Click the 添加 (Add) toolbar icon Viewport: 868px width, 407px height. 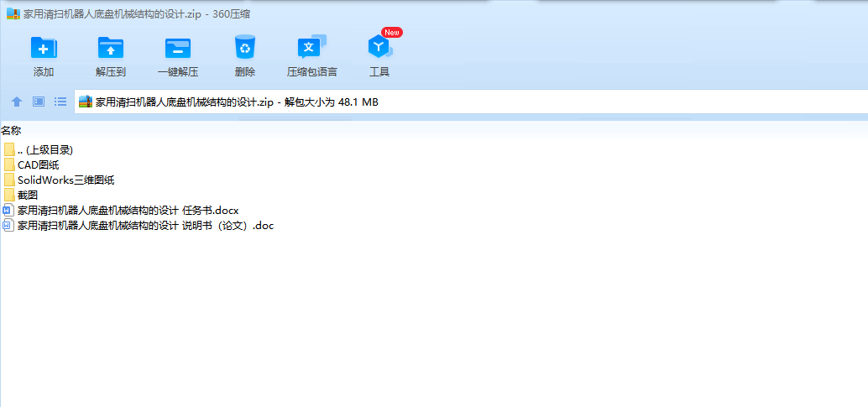pos(44,48)
